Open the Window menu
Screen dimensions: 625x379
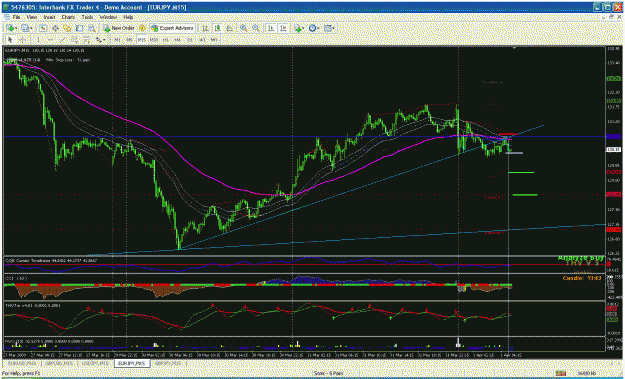(108, 18)
